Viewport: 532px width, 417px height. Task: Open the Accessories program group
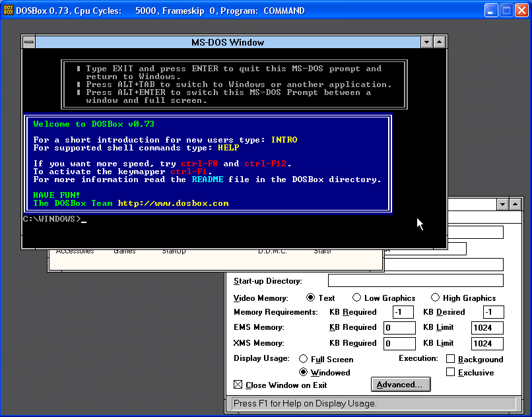coord(75,251)
